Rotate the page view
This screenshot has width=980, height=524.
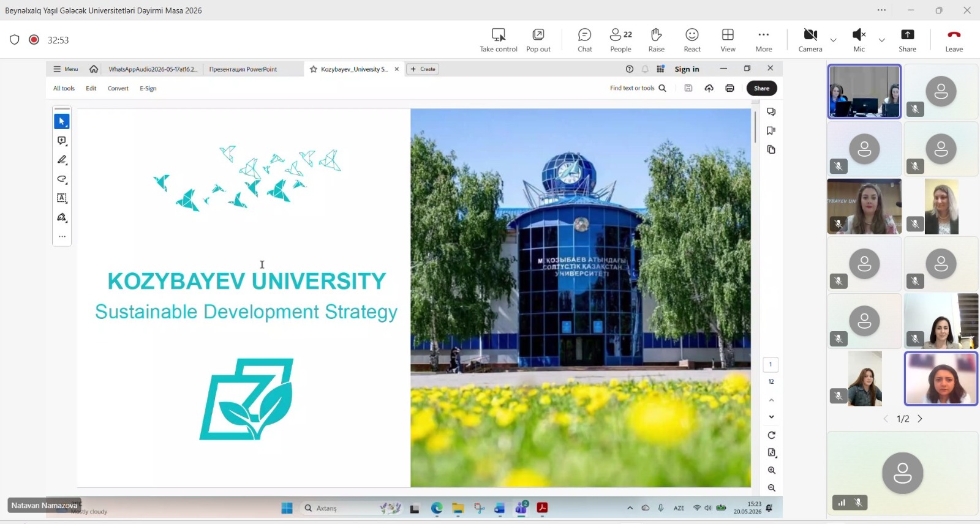pyautogui.click(x=771, y=435)
